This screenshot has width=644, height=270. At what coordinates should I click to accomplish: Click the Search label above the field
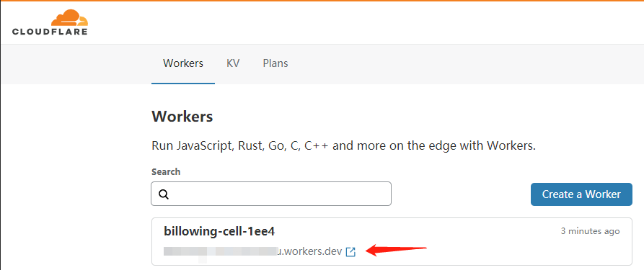click(166, 171)
